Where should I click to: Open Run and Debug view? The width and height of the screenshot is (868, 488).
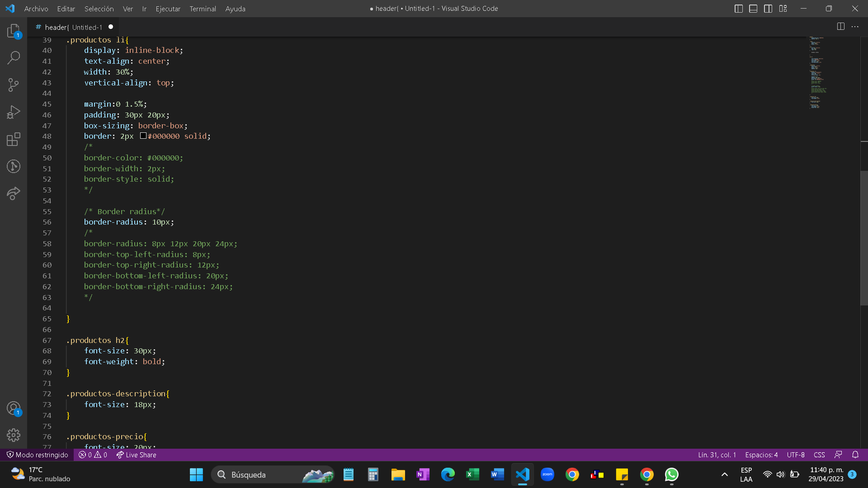14,112
